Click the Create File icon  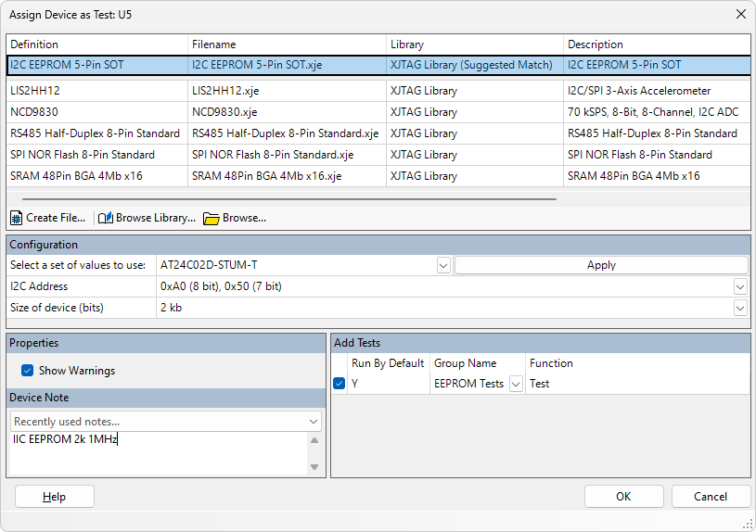16,218
